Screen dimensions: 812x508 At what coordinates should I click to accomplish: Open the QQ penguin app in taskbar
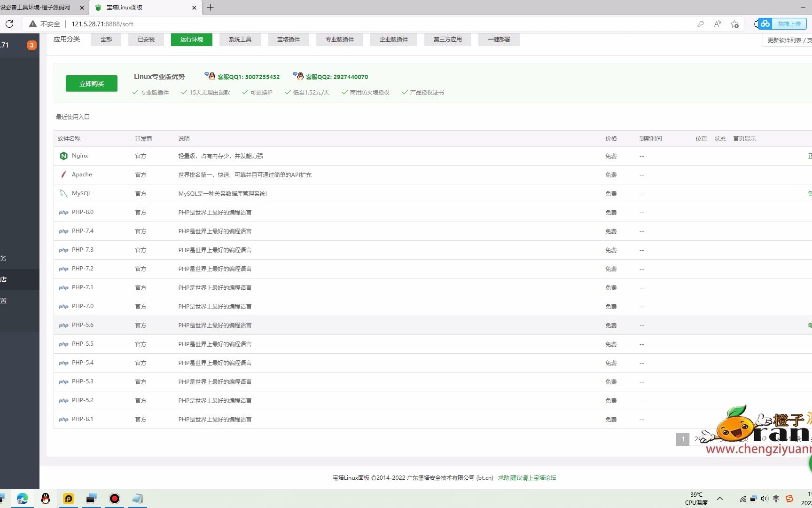point(46,499)
